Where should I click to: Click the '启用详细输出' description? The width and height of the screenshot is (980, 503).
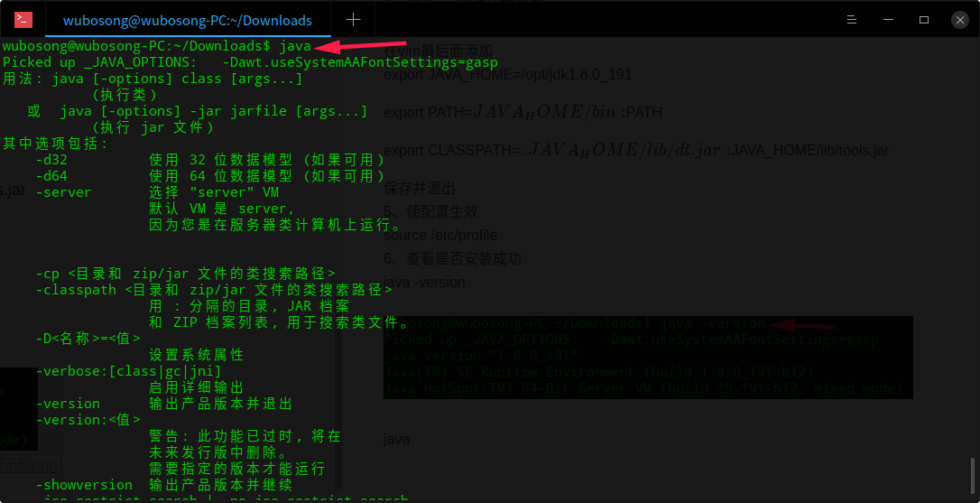point(196,388)
